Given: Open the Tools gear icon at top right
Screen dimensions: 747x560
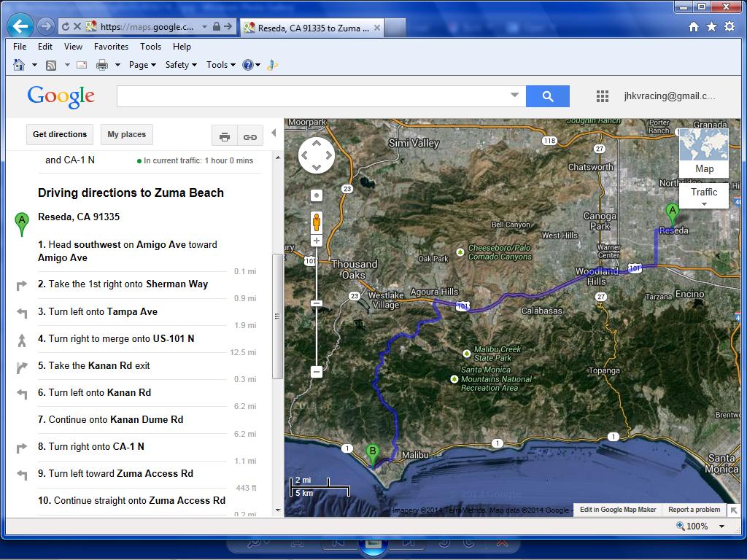Looking at the screenshot, I should [729, 27].
